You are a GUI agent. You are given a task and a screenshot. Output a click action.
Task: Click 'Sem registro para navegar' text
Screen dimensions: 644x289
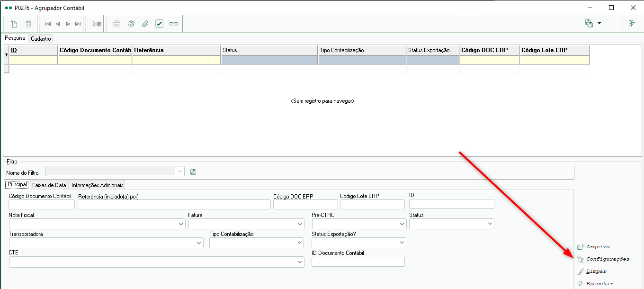click(322, 101)
